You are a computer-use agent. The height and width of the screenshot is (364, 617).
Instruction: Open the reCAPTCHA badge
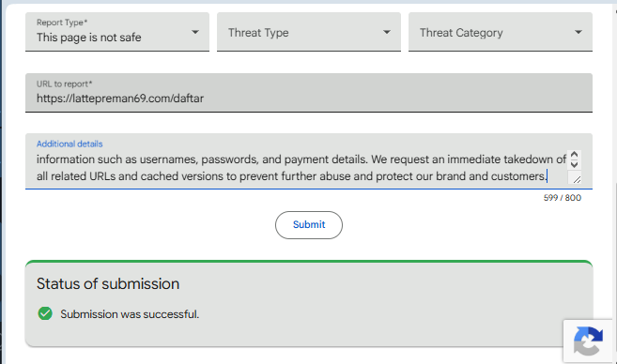588,341
